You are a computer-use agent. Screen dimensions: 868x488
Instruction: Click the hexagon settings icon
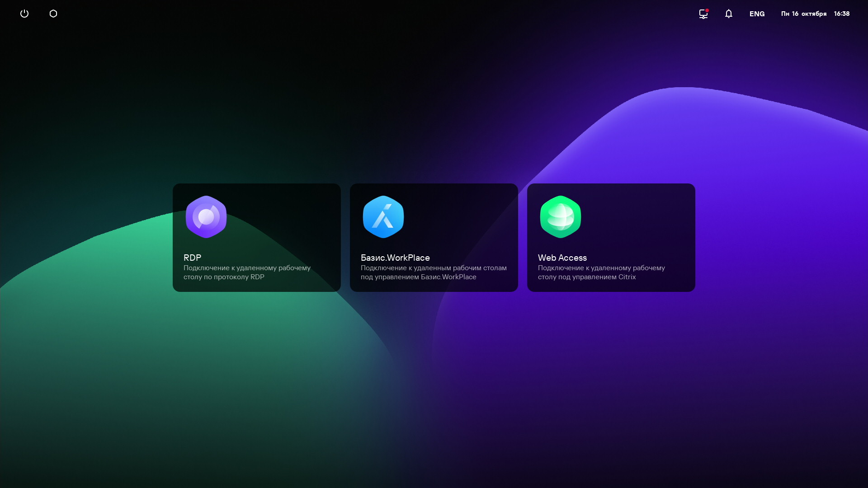(x=53, y=14)
